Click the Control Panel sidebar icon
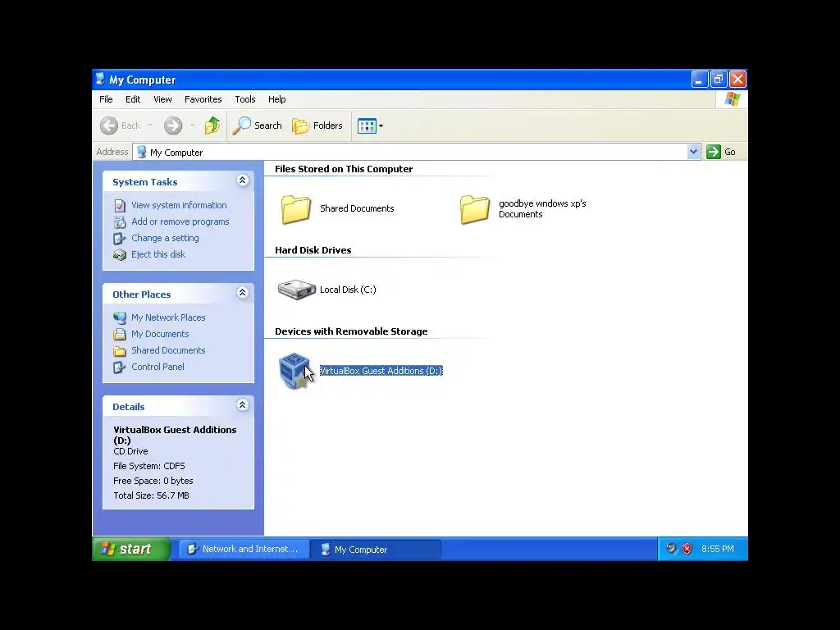 (x=119, y=367)
